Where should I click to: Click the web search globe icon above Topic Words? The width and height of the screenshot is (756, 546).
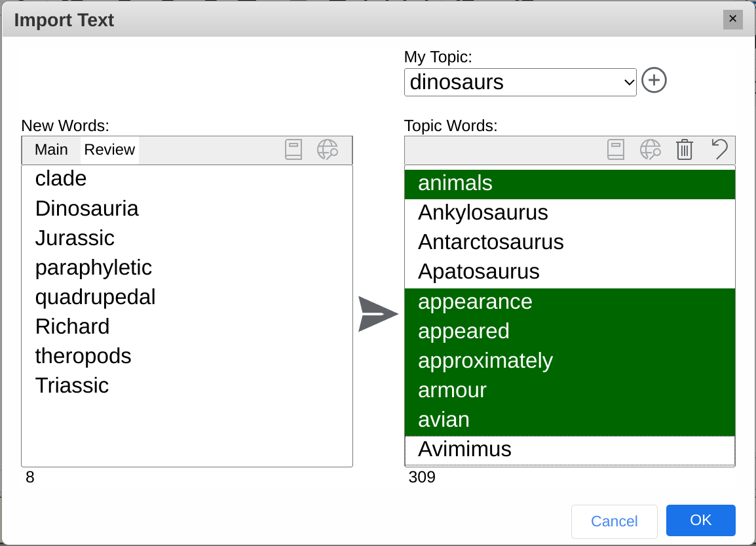(650, 149)
